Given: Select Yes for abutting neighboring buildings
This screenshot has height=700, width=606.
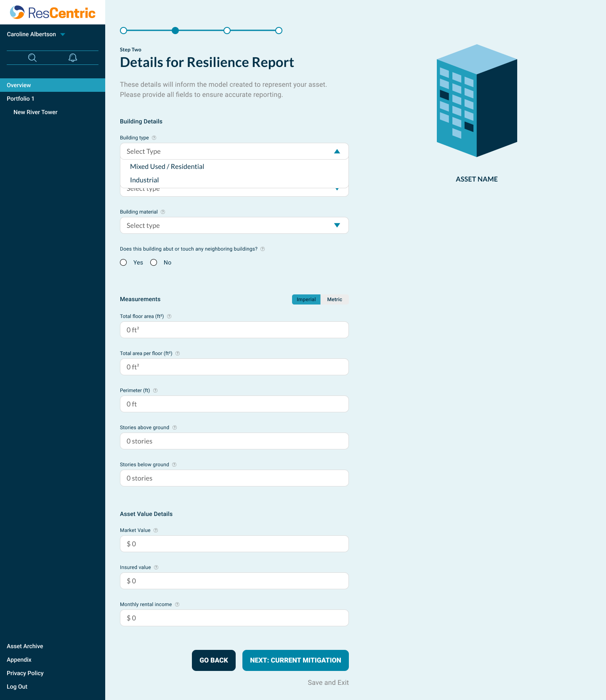Looking at the screenshot, I should click(123, 262).
